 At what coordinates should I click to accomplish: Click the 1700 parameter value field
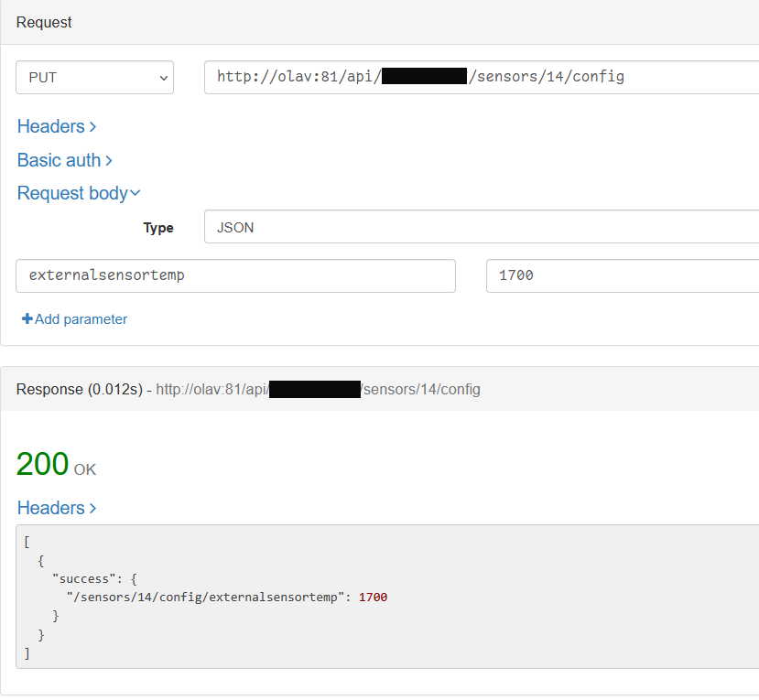point(623,275)
